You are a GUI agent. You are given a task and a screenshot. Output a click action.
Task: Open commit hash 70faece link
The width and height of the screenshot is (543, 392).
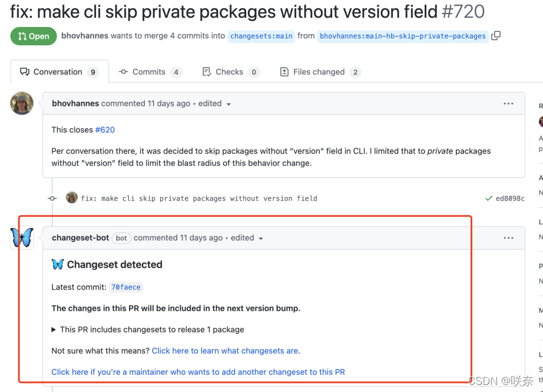coord(126,287)
